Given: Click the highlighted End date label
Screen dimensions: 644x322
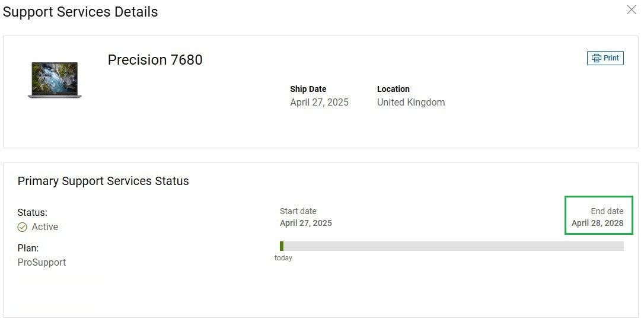Looking at the screenshot, I should pyautogui.click(x=607, y=211).
